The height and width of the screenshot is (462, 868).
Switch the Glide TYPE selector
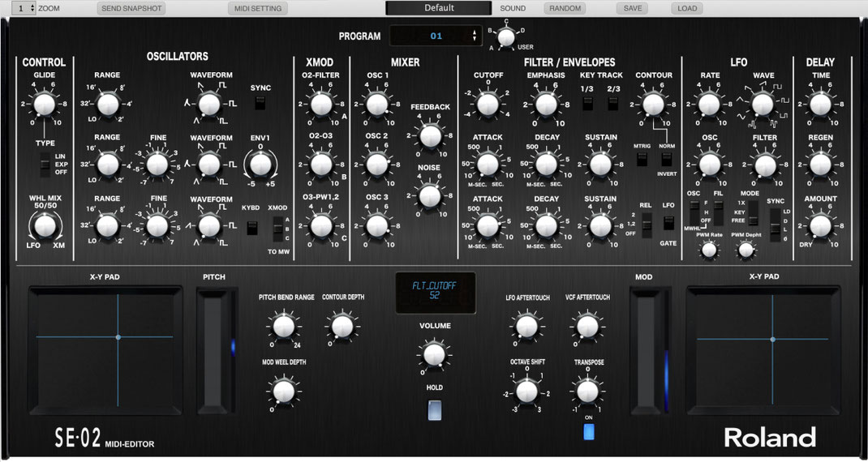pos(45,165)
